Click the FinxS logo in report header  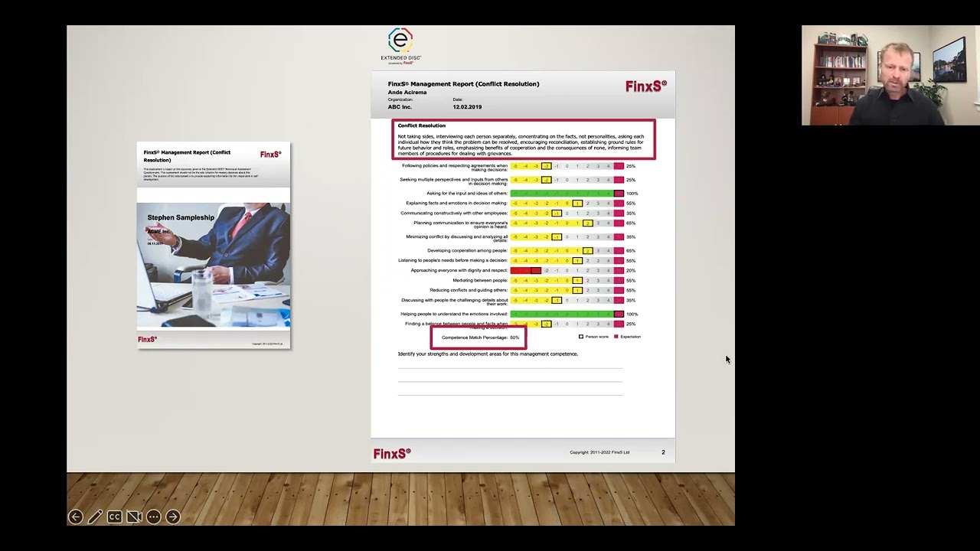tap(645, 86)
